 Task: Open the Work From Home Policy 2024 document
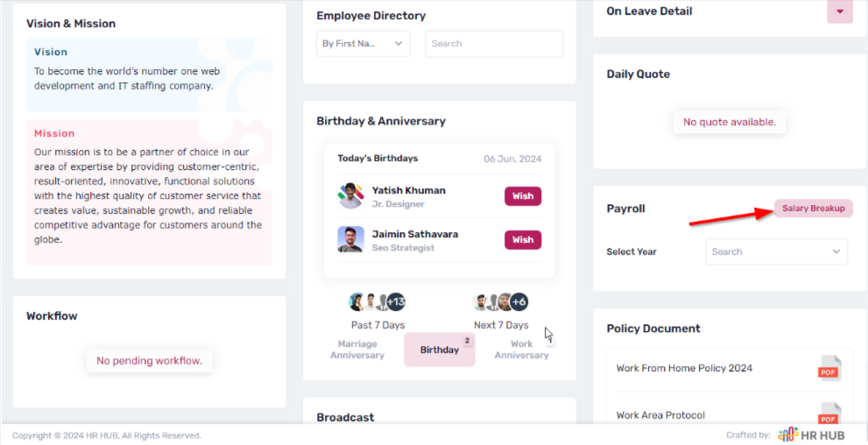[684, 369]
